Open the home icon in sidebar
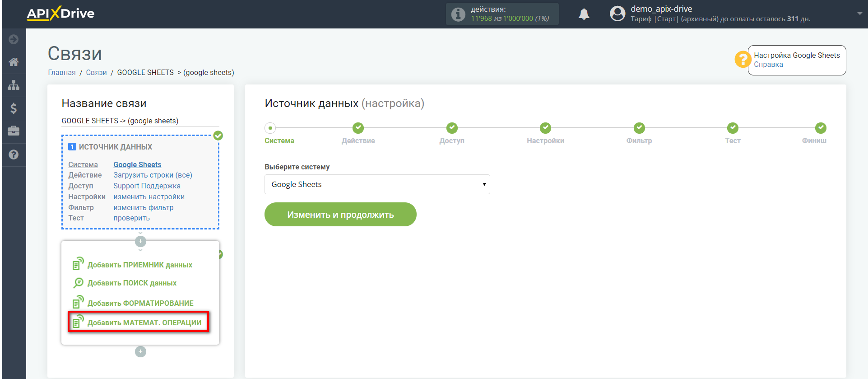The width and height of the screenshot is (868, 379). [x=14, y=62]
